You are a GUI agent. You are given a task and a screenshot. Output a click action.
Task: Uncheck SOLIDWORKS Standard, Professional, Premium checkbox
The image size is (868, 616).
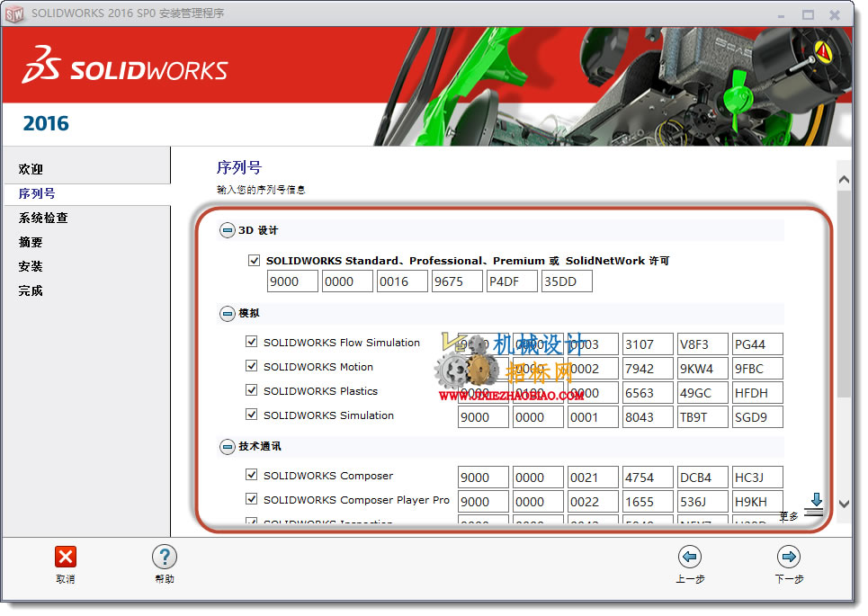coord(254,260)
